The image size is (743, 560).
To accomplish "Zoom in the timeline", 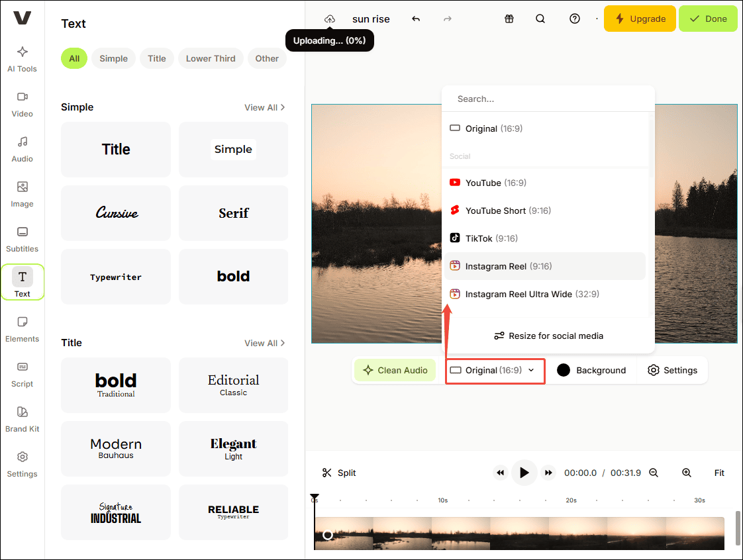I will 687,473.
